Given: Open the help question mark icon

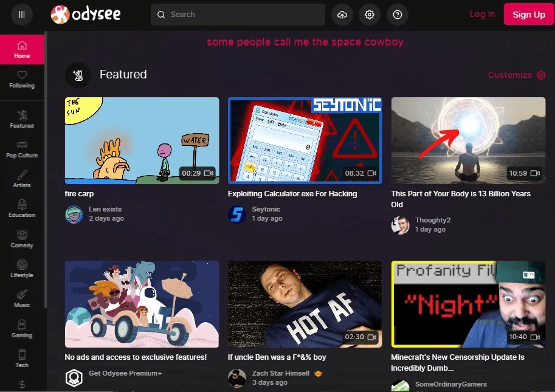Looking at the screenshot, I should pos(398,15).
